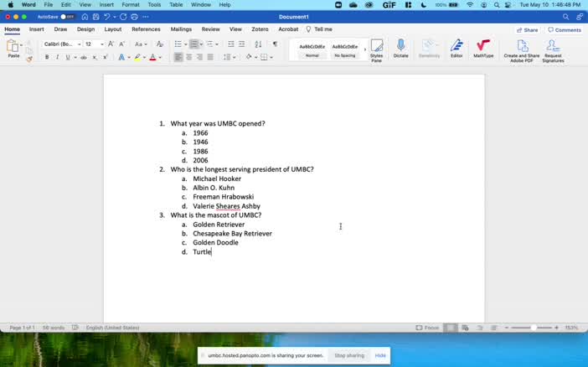588x367 pixels.
Task: Increase font size with larger A icon
Action: 111,44
